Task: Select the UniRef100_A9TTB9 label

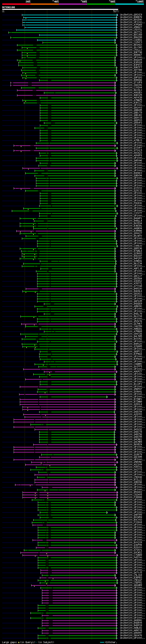Action: (x=131, y=70)
